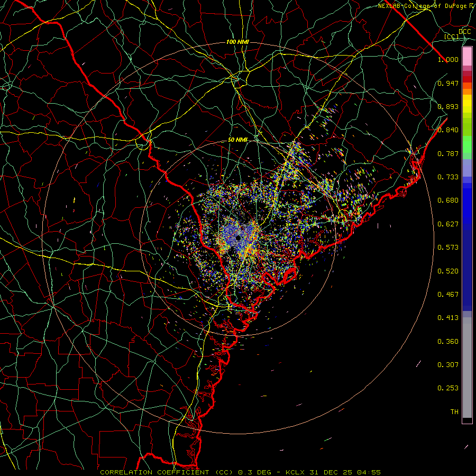Click the 0.840 scale value
The height and width of the screenshot is (476, 476).
point(448,130)
